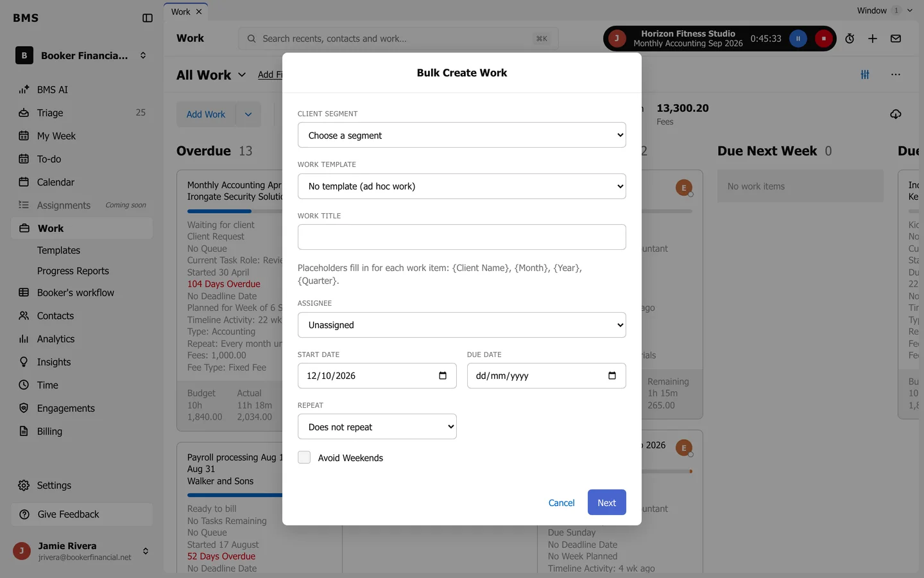Open Contacts in sidebar

pos(81,316)
